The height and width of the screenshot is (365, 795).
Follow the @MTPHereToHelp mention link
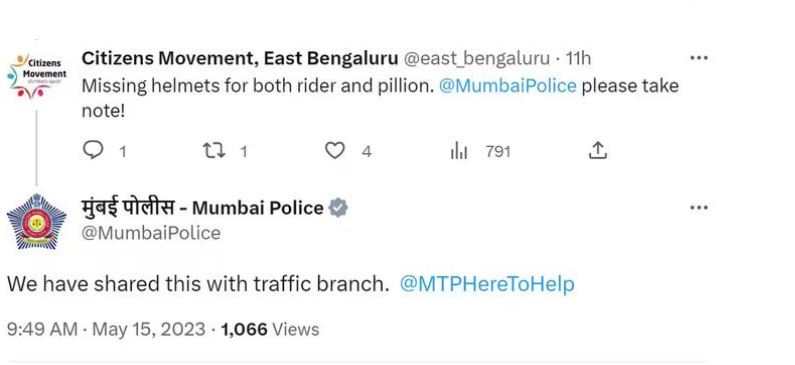point(487,284)
